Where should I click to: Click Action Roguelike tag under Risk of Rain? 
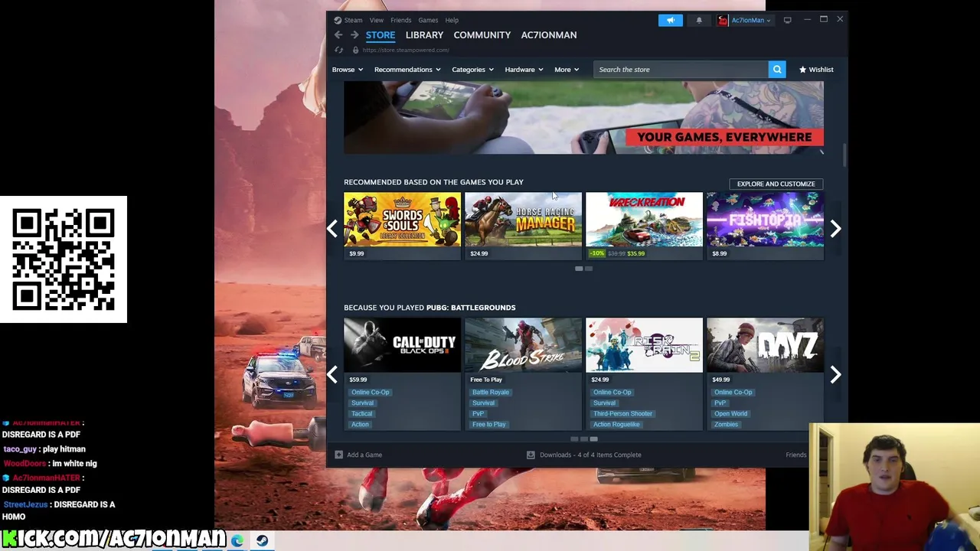pos(616,425)
